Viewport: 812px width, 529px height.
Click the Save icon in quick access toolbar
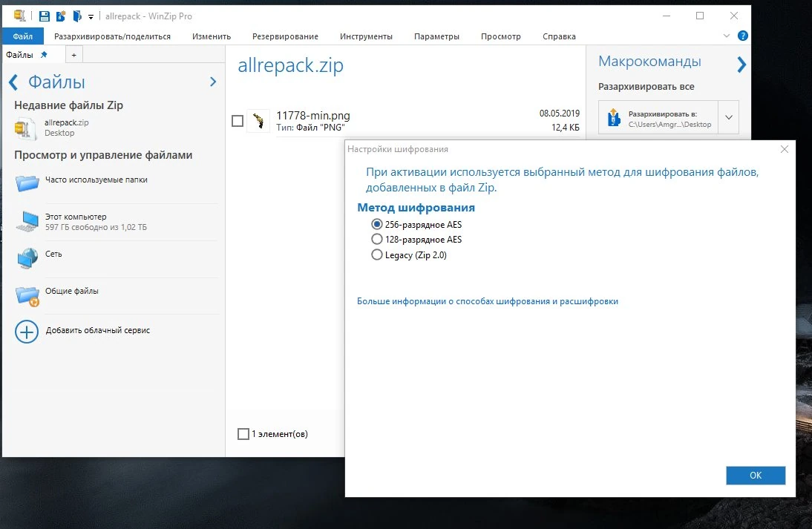click(44, 16)
